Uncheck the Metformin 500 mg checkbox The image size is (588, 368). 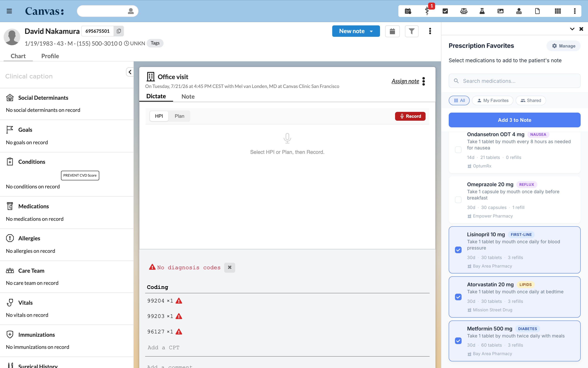[458, 341]
